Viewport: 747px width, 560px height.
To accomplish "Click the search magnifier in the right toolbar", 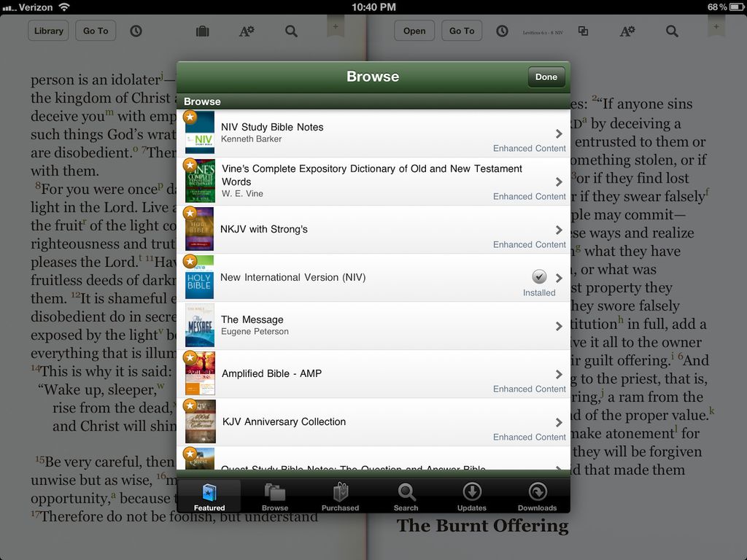I will tap(672, 31).
